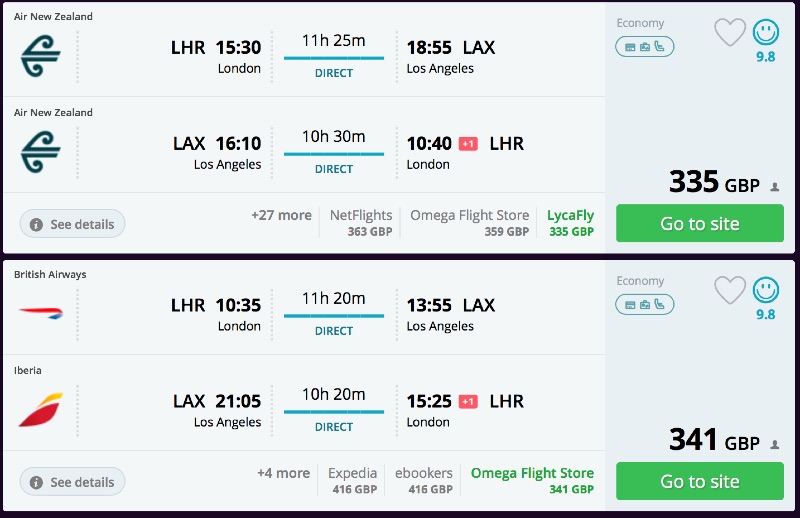Click amenities icons on the British Airways result
This screenshot has width=800, height=518.
point(645,304)
